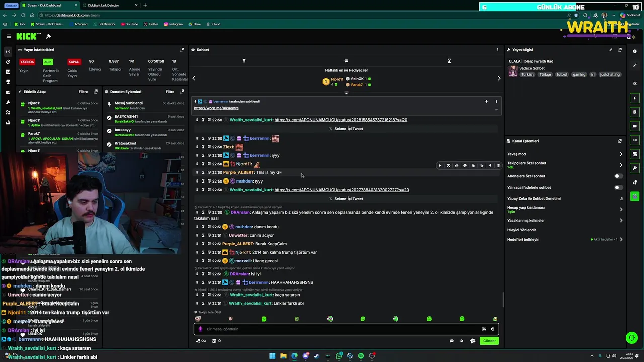Click the chat panel scrollbar
The image size is (644, 362).
point(503,300)
